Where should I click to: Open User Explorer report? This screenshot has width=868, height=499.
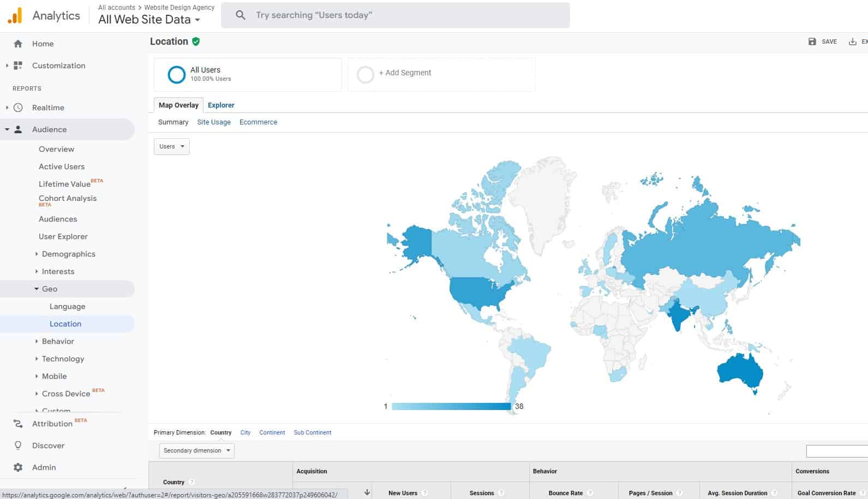click(x=63, y=236)
